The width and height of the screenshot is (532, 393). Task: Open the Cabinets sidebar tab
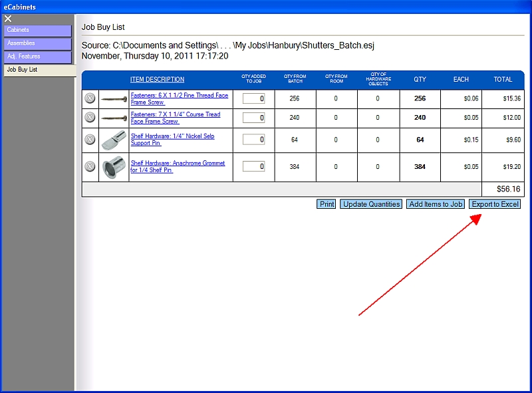coord(37,31)
